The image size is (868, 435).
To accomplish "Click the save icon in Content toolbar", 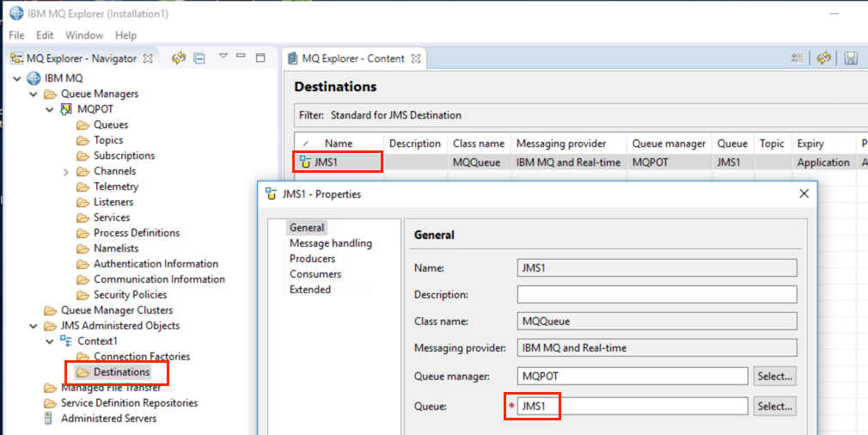I will click(851, 58).
